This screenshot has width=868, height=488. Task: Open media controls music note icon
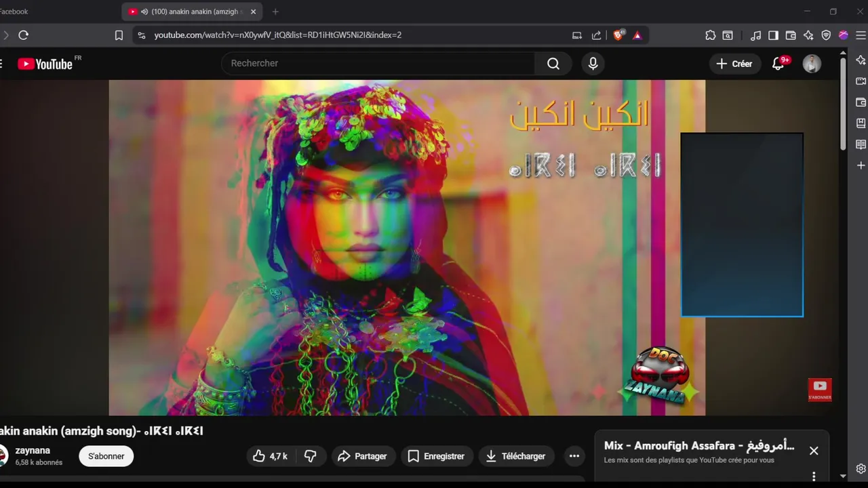755,35
